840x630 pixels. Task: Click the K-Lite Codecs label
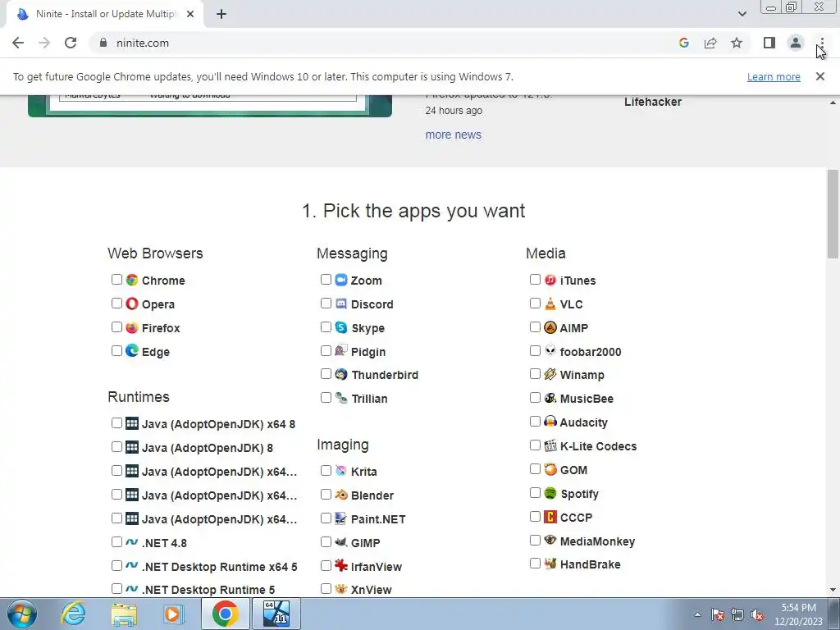pyautogui.click(x=598, y=446)
